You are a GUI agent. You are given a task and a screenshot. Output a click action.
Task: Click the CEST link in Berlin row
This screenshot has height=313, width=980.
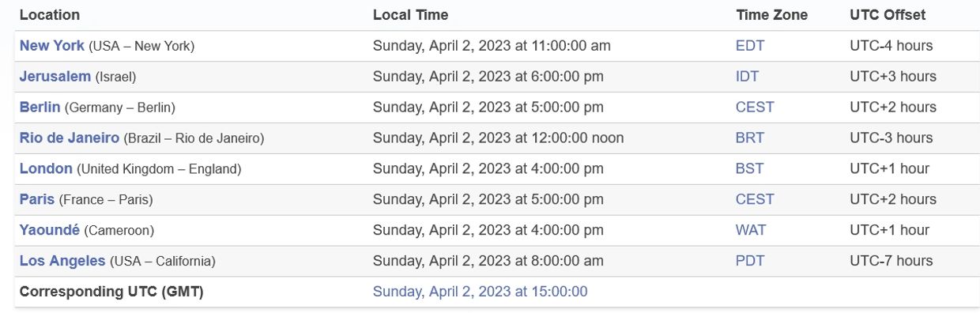pyautogui.click(x=755, y=107)
